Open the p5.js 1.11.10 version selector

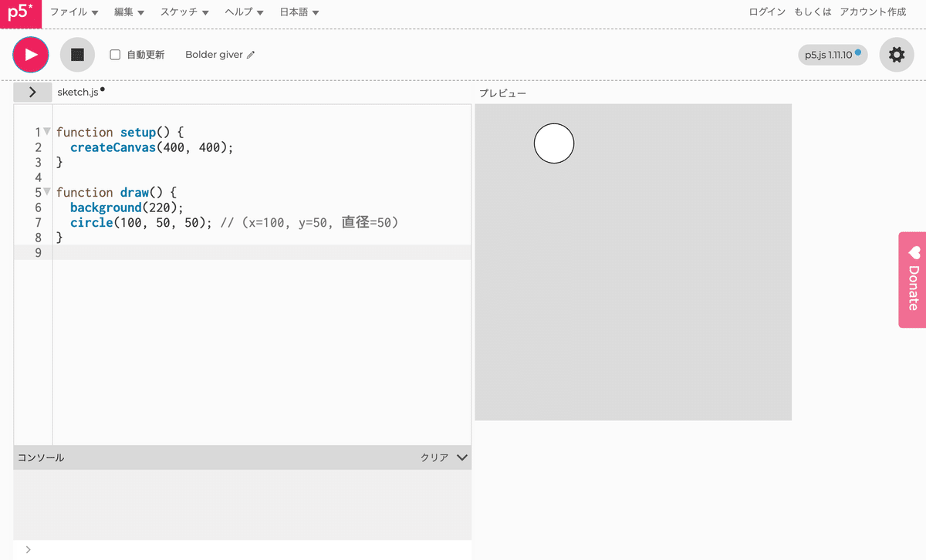(832, 55)
